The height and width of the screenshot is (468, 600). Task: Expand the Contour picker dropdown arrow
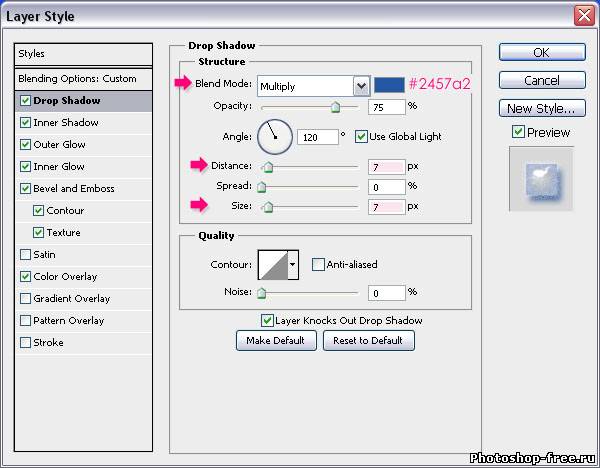[x=293, y=264]
